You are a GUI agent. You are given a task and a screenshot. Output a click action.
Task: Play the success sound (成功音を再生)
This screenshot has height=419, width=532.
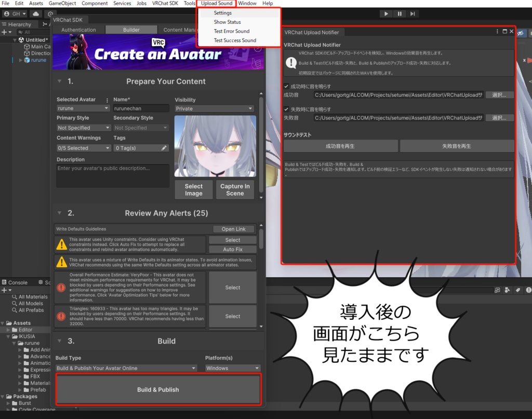[x=340, y=146]
